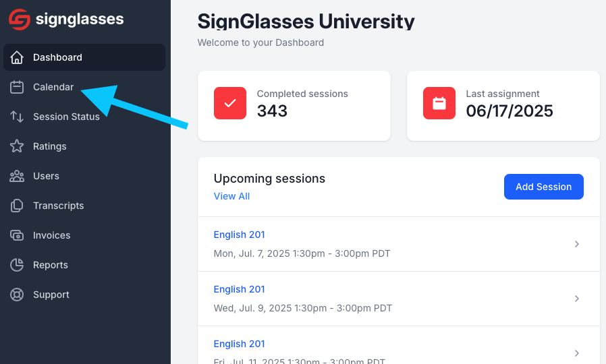
Task: Open the Support lifebuoy icon
Action: [17, 295]
